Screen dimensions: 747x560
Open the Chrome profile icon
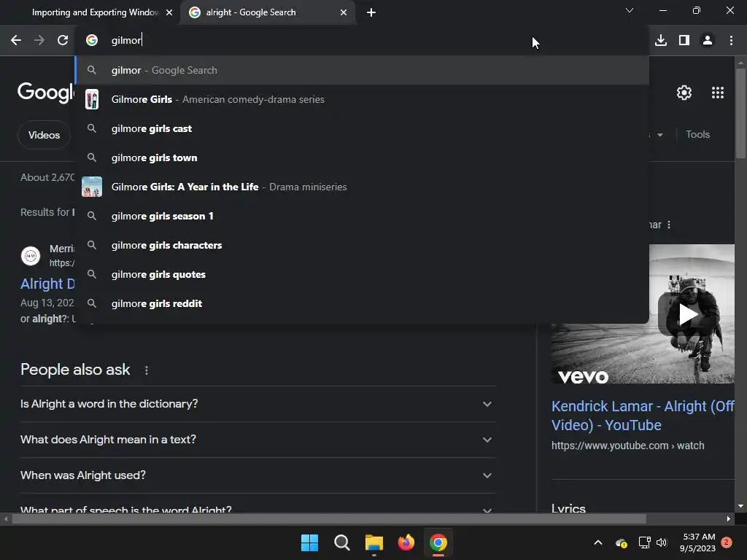coord(708,41)
